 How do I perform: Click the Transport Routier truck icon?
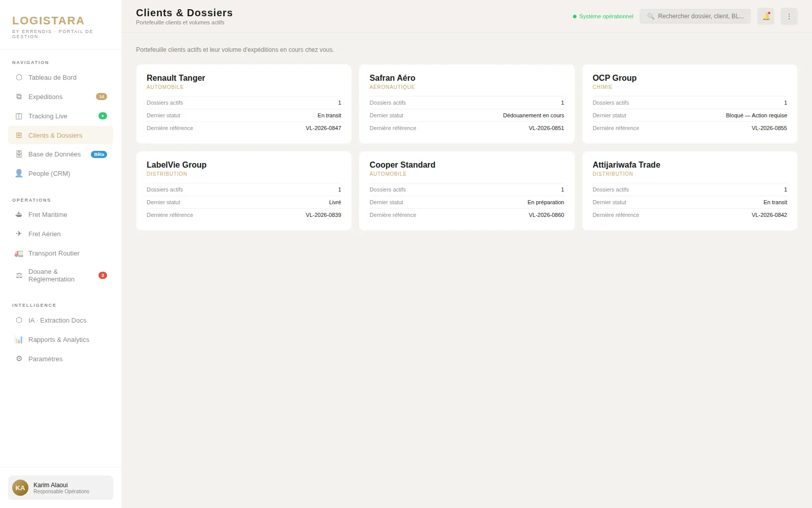19,253
